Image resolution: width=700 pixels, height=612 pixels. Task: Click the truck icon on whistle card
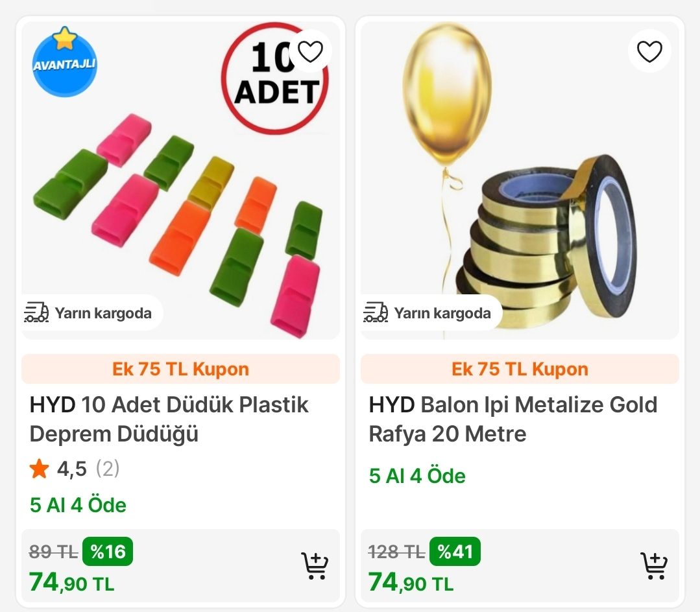point(36,312)
